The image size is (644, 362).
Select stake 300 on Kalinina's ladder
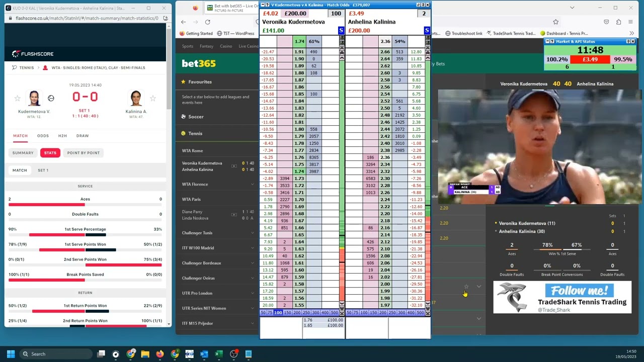[x=401, y=313]
